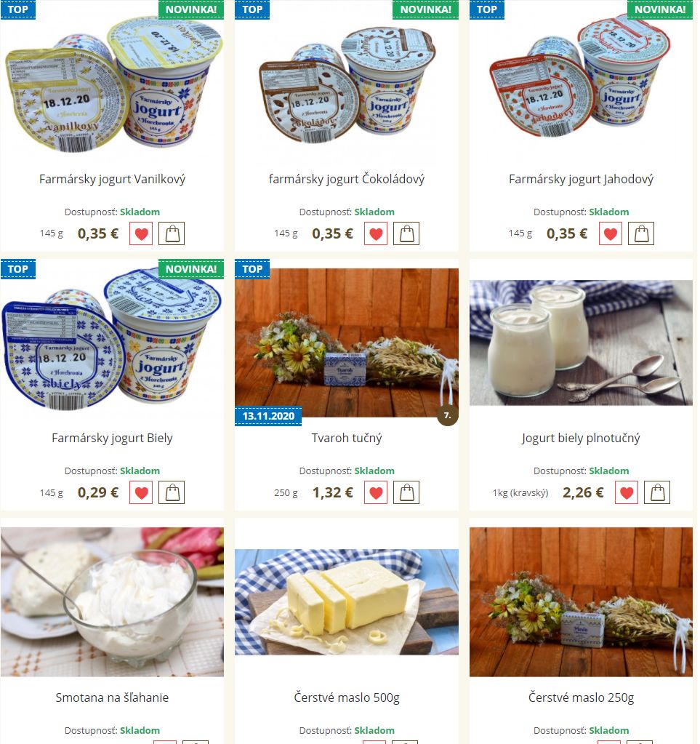Click heart icon for Tvaroh tučný
This screenshot has width=700, height=744.
tap(376, 492)
